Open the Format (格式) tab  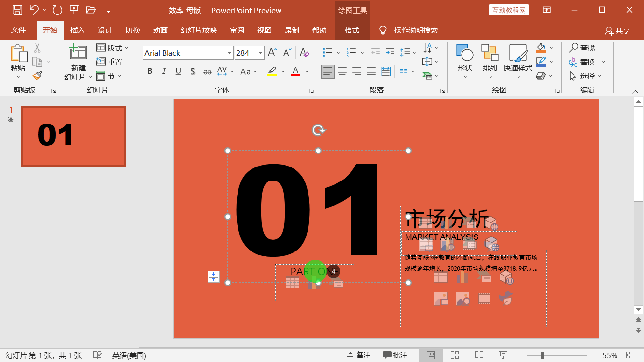[352, 30]
